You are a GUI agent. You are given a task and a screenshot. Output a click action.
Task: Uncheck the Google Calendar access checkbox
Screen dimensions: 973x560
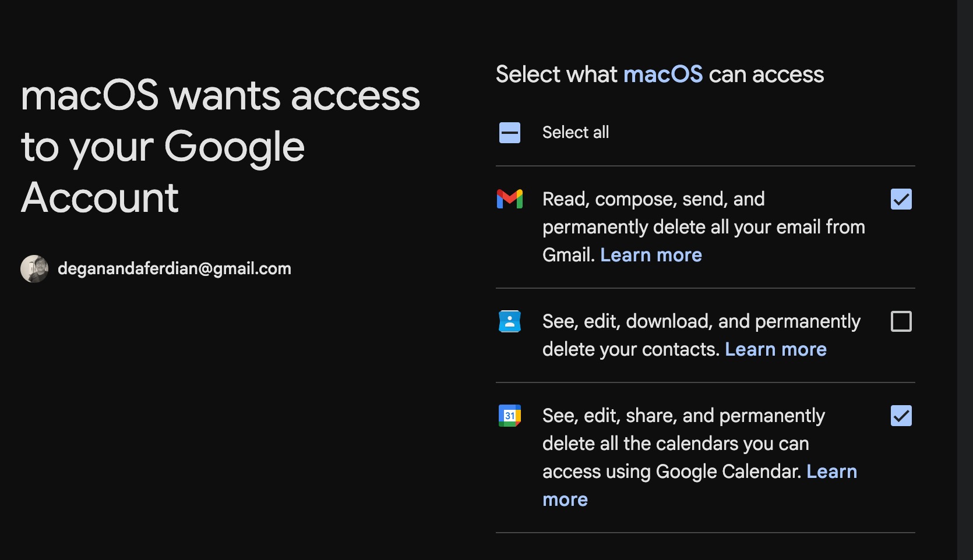[901, 416]
